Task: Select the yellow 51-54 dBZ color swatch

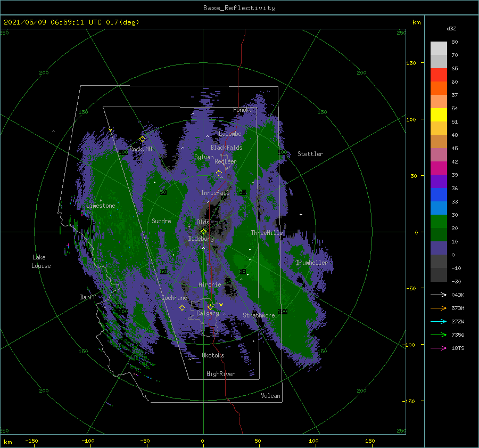Action: pos(439,115)
